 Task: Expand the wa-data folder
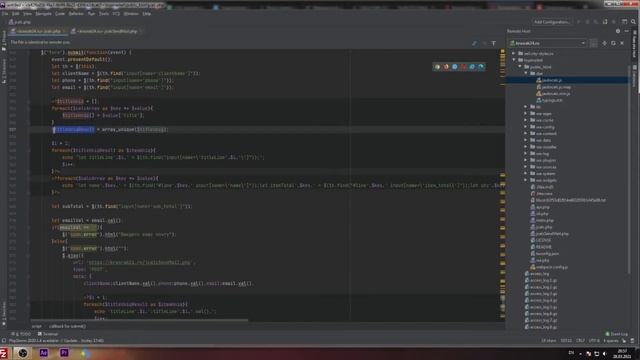point(526,140)
